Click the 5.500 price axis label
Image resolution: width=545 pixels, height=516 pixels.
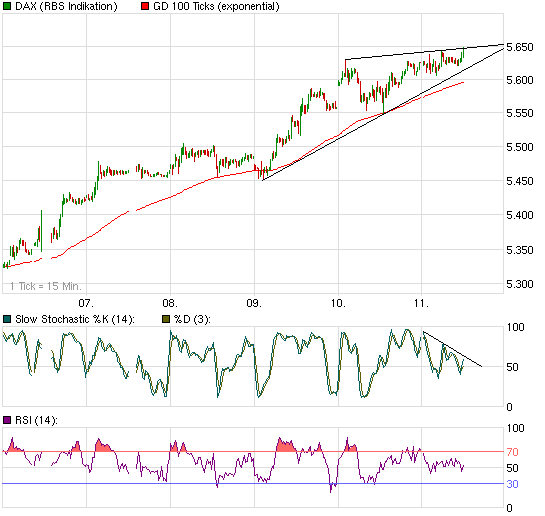click(520, 147)
